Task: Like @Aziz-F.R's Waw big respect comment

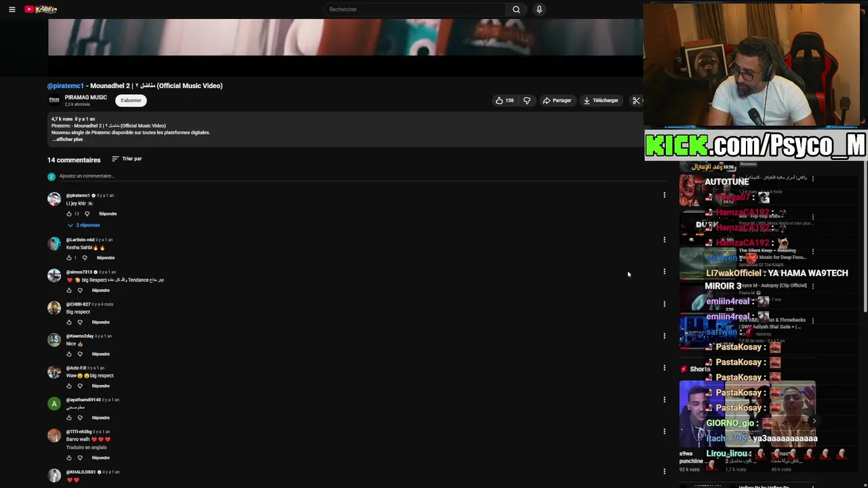Action: tap(68, 386)
